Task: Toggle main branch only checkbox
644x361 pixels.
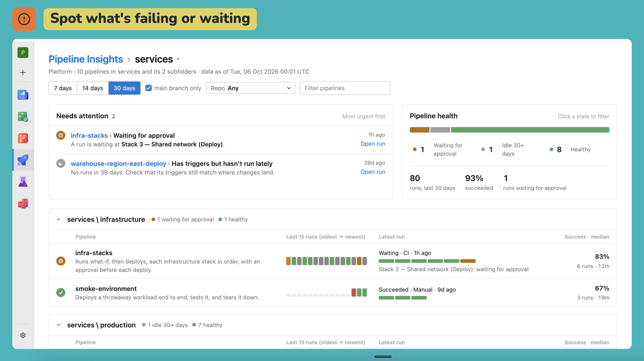Action: (x=148, y=88)
